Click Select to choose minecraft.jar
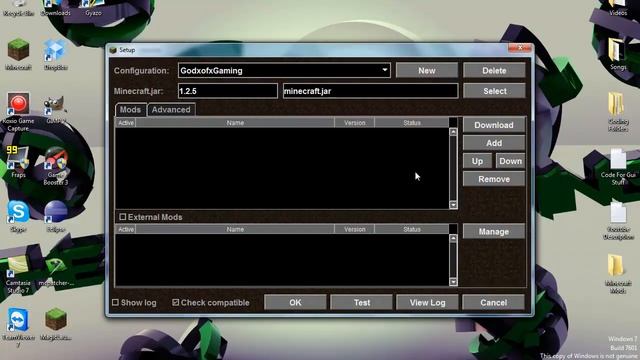This screenshot has height=360, width=640. point(494,91)
